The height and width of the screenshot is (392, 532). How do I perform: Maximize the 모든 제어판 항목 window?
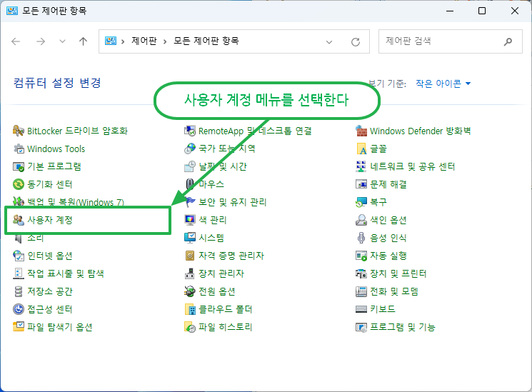coord(482,11)
